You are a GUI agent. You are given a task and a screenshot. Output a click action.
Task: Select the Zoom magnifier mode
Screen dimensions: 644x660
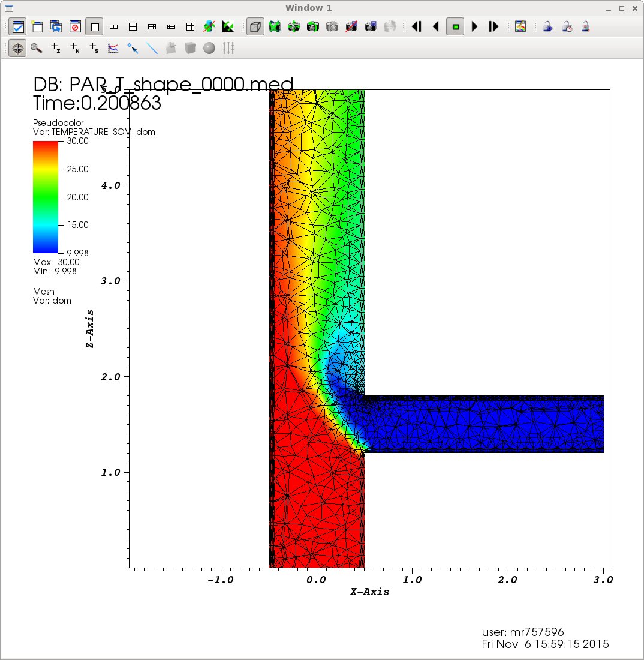coord(37,48)
